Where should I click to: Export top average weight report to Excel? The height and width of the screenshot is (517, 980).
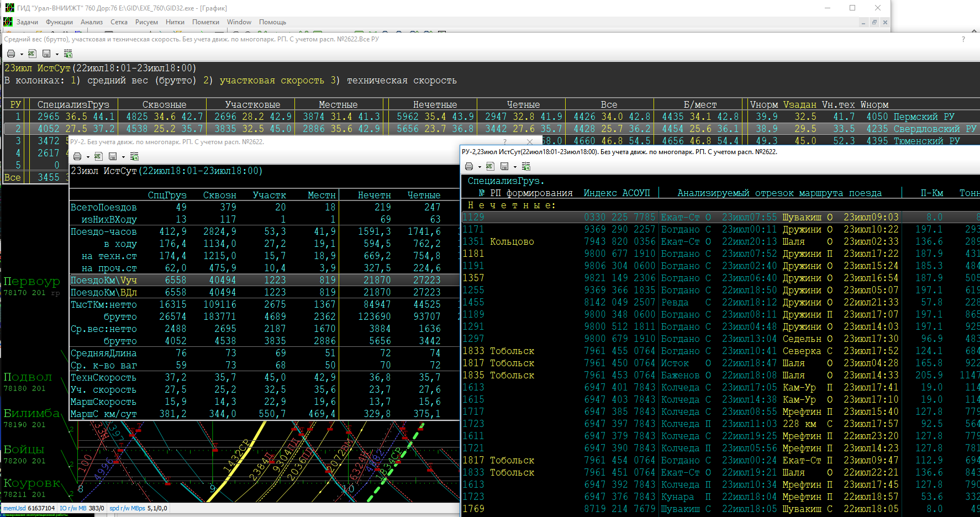pos(32,54)
